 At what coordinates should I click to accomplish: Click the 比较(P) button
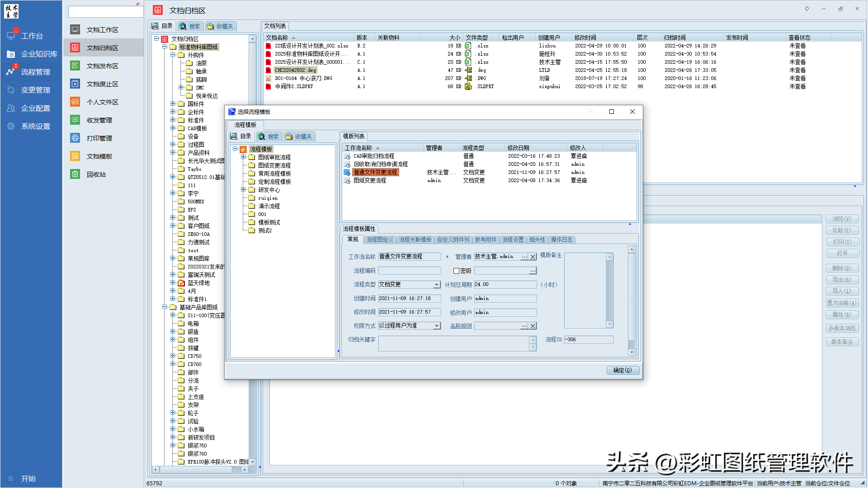pos(842,230)
